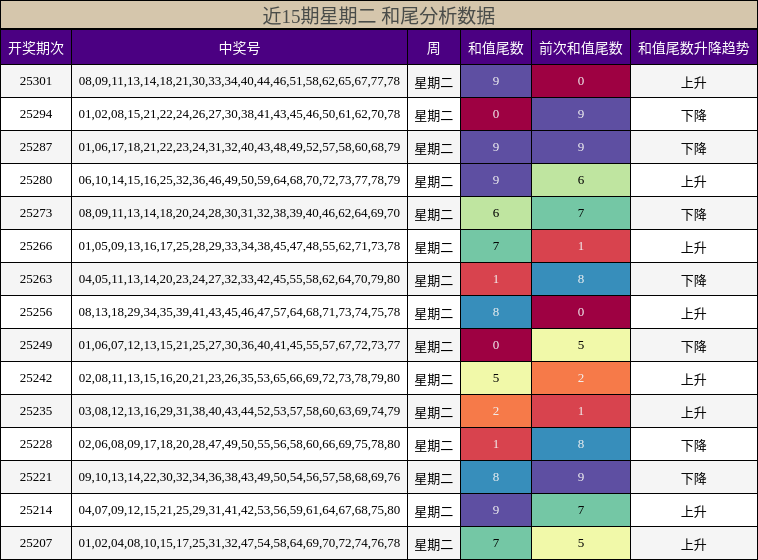
Task: Click the 和值尾数升降趋势 column header
Action: pyautogui.click(x=694, y=48)
